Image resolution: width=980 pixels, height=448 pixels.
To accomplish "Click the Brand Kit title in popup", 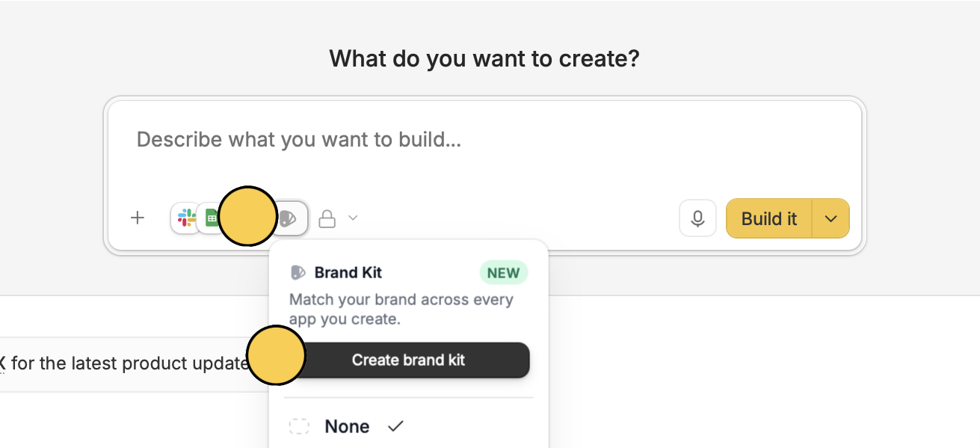I will point(348,272).
